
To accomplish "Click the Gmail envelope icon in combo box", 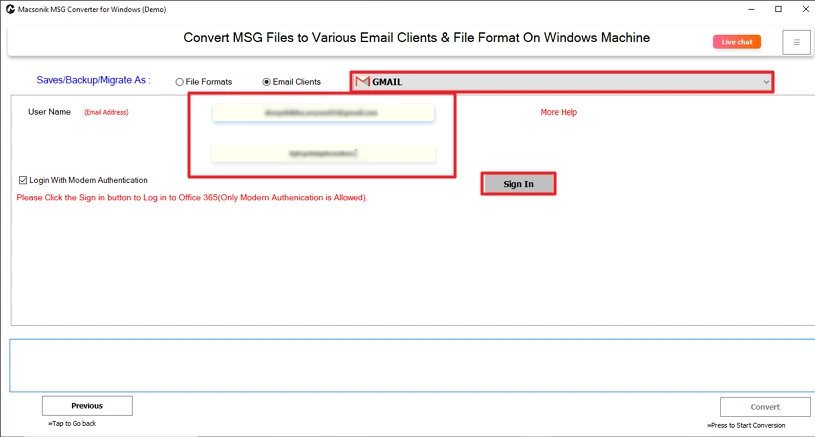I will click(362, 82).
